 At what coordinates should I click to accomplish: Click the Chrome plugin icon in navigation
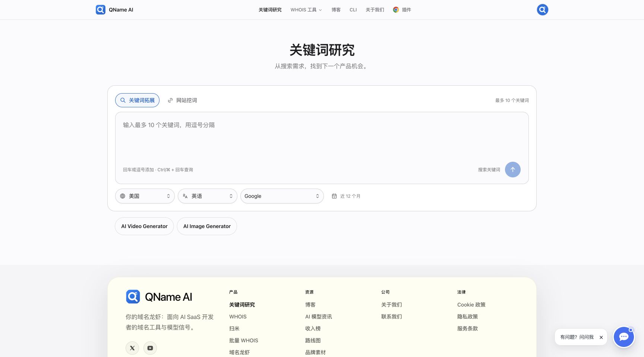(x=396, y=10)
